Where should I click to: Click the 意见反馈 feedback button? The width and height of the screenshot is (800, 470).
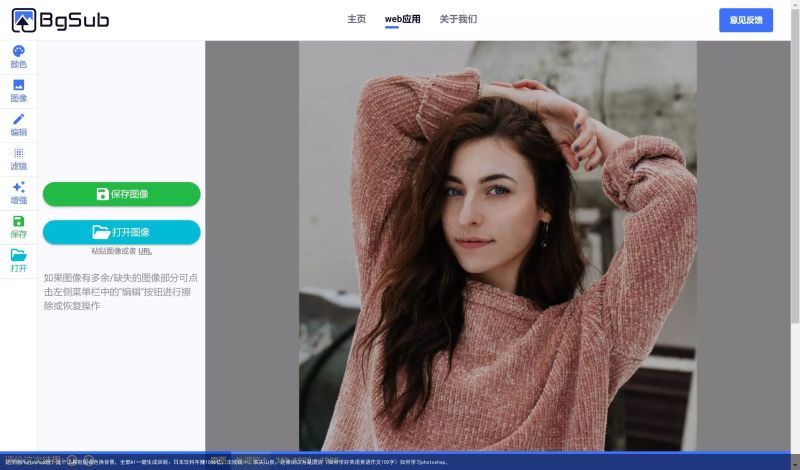tap(745, 20)
